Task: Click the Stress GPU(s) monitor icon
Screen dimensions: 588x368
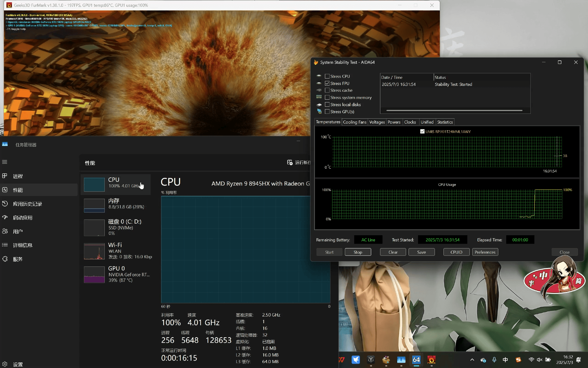Action: point(319,111)
